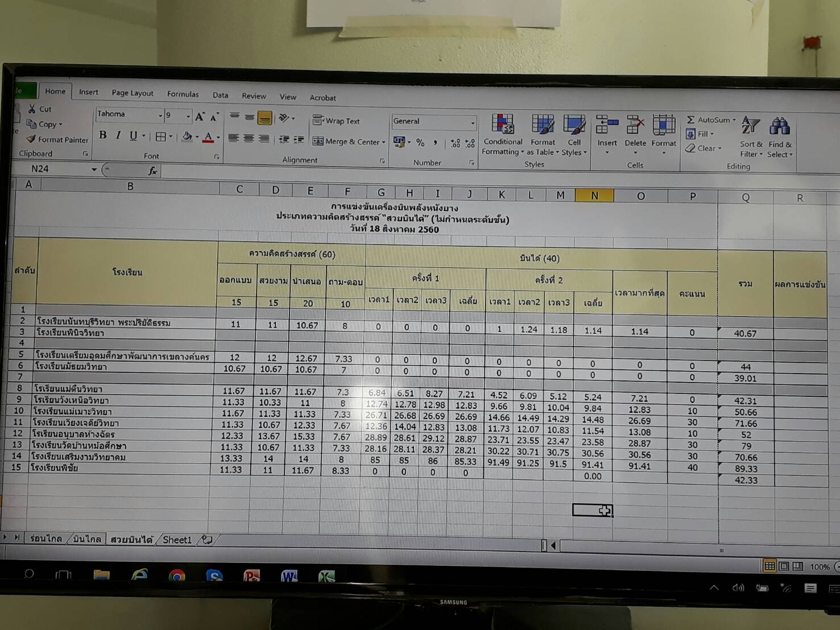840x630 pixels.
Task: Click the Sort & Filter icon
Action: (751, 127)
